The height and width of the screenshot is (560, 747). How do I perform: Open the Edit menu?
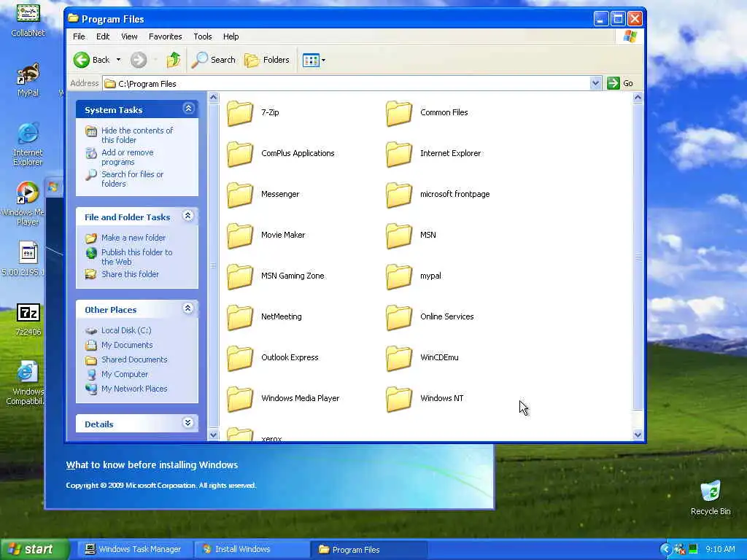click(x=103, y=36)
